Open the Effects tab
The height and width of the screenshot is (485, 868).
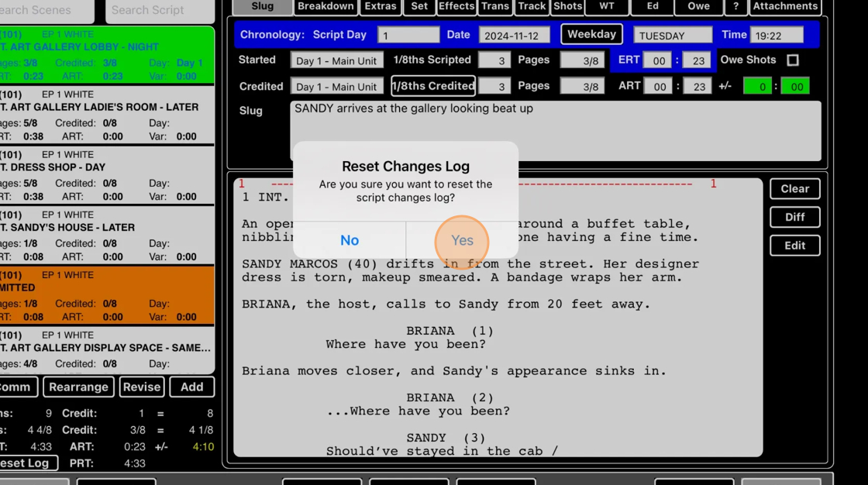point(456,7)
